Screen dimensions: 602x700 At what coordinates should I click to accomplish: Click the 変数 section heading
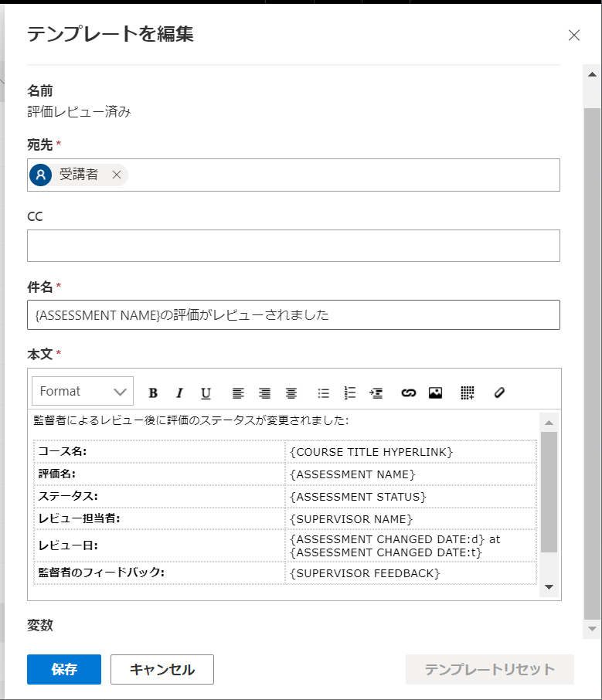[40, 625]
